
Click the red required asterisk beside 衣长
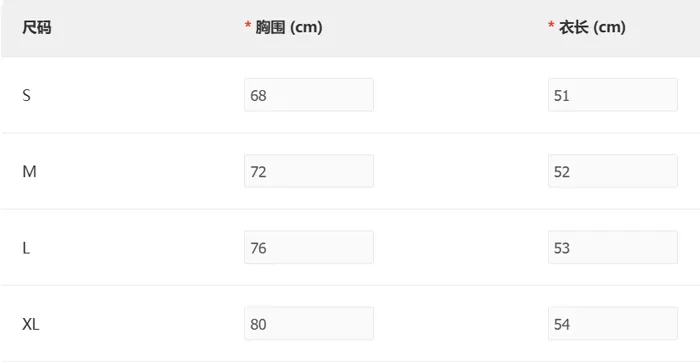551,25
